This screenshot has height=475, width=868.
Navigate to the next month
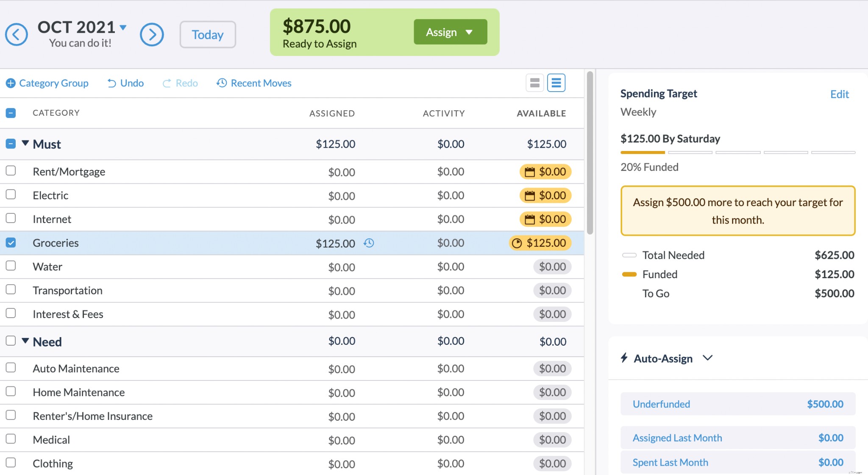pos(152,34)
